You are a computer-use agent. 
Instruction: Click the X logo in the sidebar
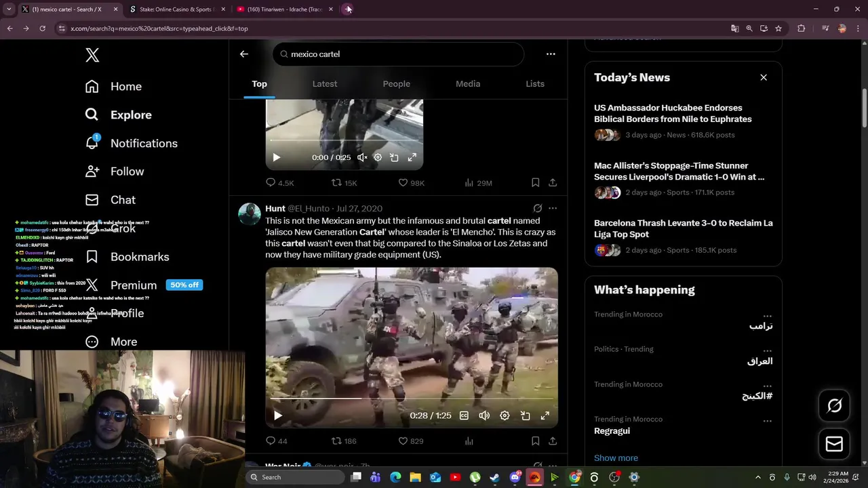tap(92, 55)
